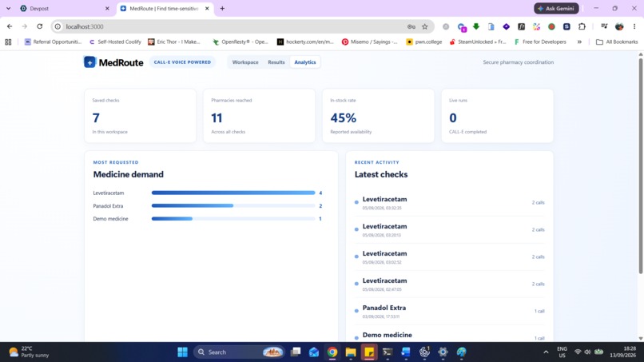Open the Windows Start menu

tap(182, 352)
